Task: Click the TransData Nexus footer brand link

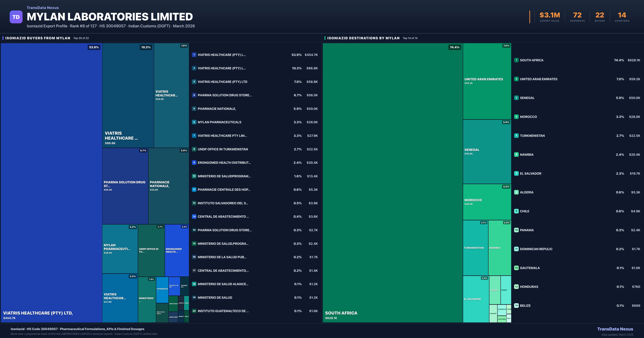Action: [615, 329]
